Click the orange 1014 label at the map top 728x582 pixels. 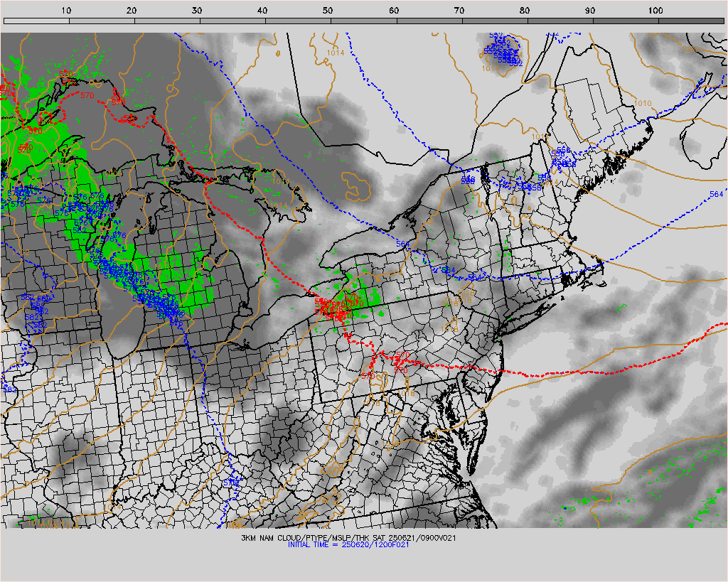click(x=336, y=53)
